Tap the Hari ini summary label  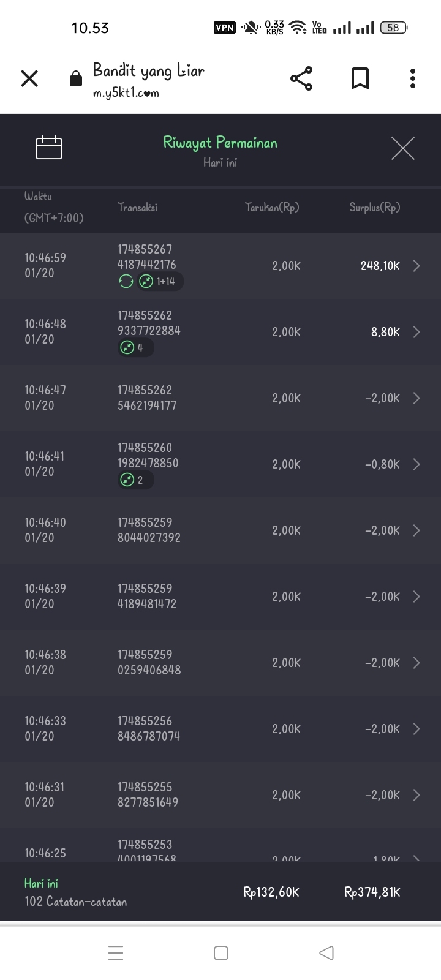point(41,883)
